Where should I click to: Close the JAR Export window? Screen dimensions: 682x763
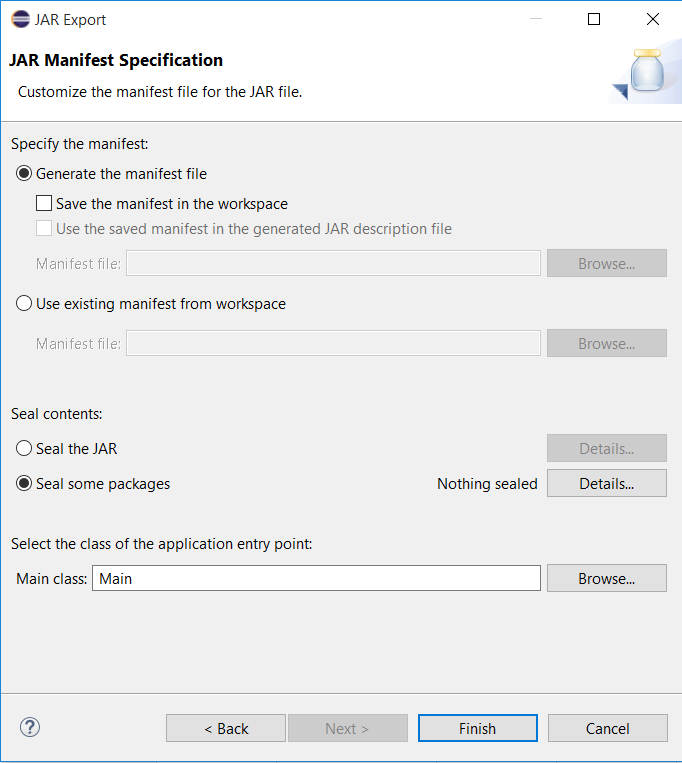(x=653, y=19)
